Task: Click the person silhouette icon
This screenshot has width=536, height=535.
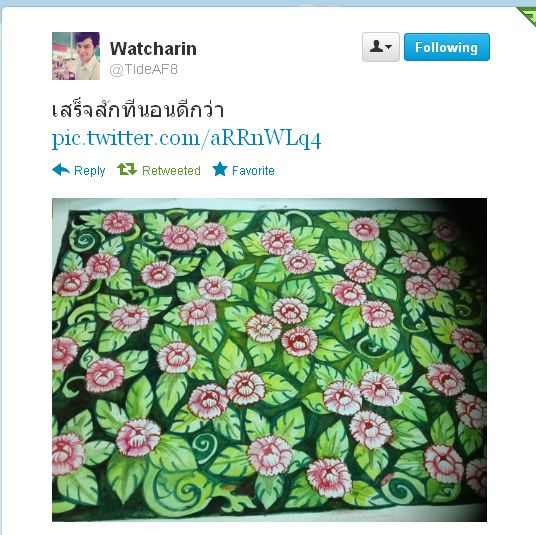Action: tap(376, 46)
